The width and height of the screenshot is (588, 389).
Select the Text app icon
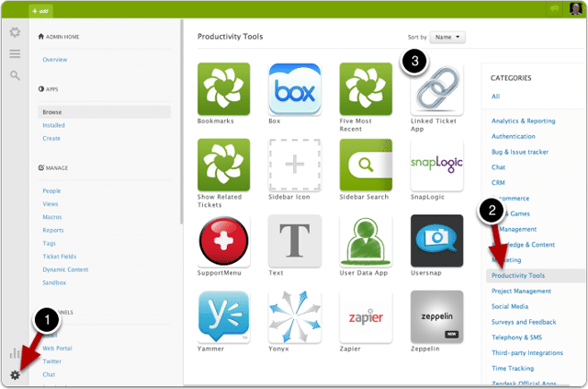295,241
